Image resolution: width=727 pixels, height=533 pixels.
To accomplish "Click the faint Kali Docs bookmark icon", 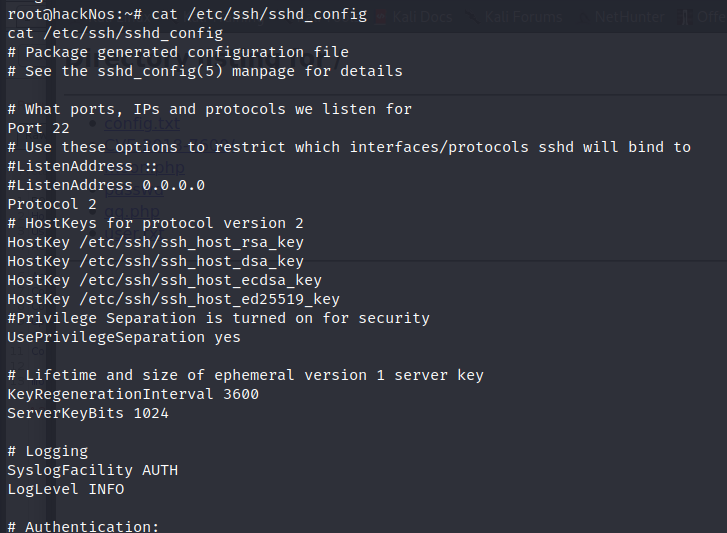I will point(381,17).
